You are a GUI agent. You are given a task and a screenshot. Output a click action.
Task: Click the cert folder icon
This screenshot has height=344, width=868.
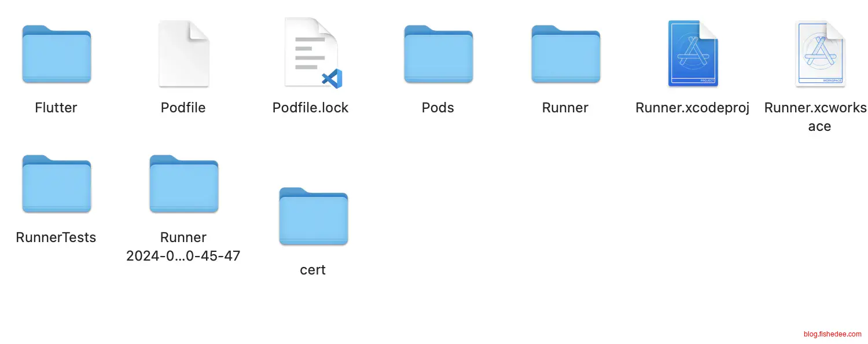click(313, 216)
